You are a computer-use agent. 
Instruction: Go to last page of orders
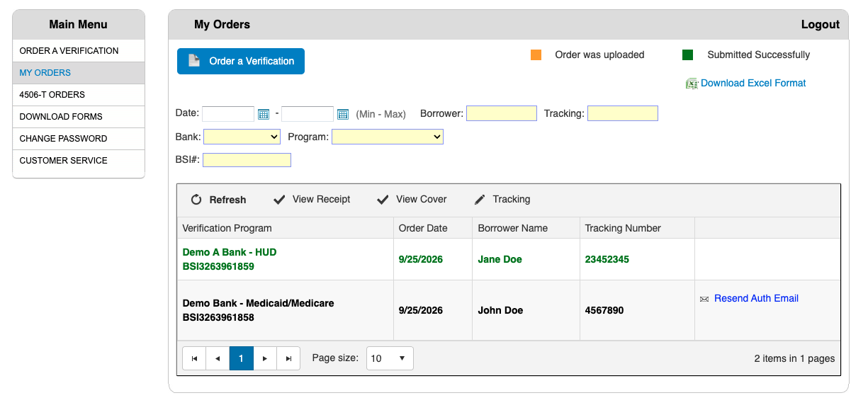(x=288, y=358)
